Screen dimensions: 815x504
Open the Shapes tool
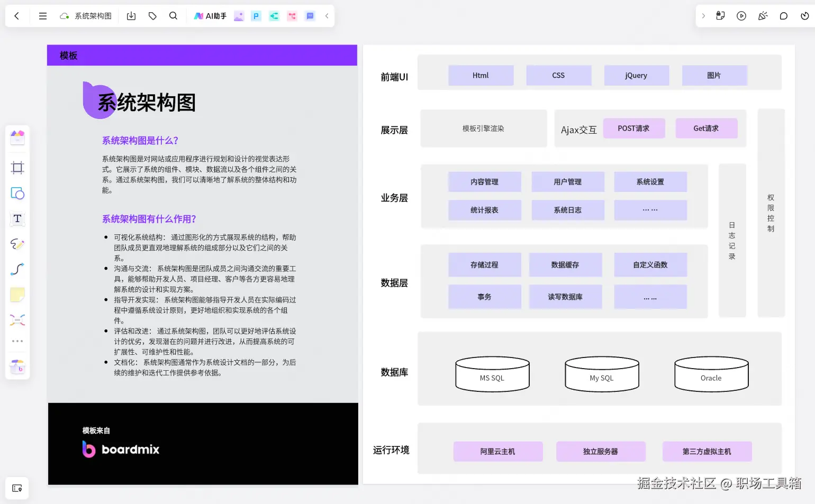point(17,193)
